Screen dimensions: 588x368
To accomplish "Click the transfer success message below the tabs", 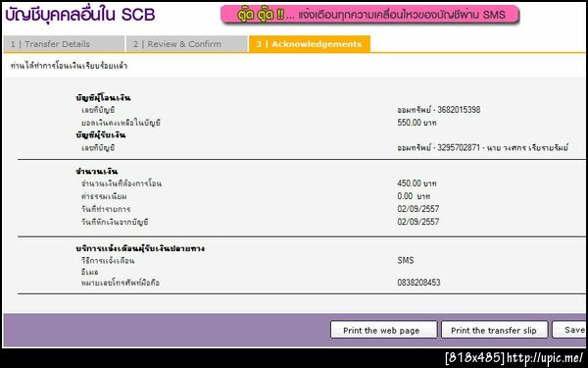I will (69, 66).
